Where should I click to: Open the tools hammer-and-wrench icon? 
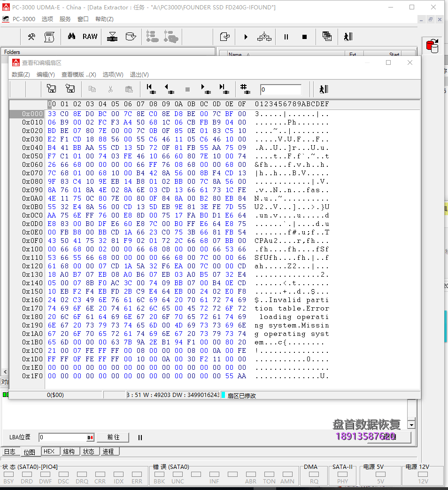point(31,37)
